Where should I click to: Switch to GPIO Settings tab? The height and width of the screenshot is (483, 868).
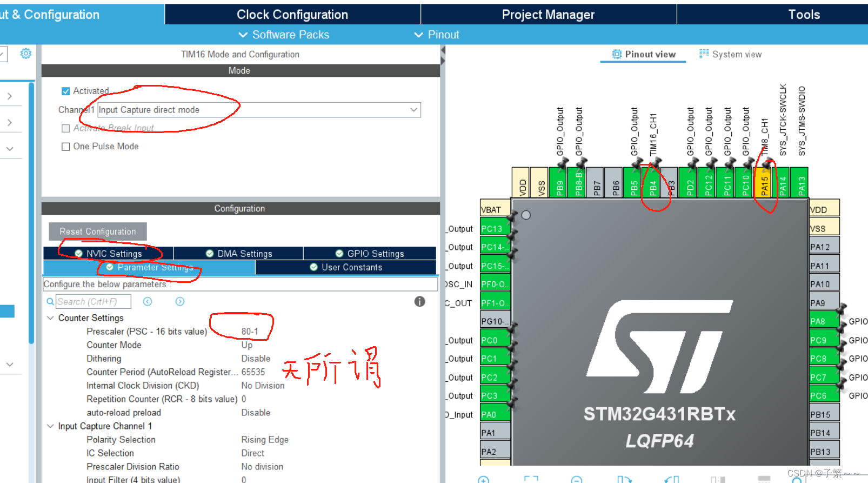click(370, 254)
